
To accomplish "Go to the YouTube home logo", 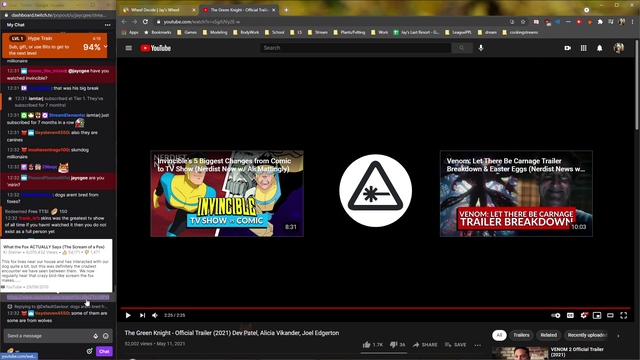I will point(156,48).
